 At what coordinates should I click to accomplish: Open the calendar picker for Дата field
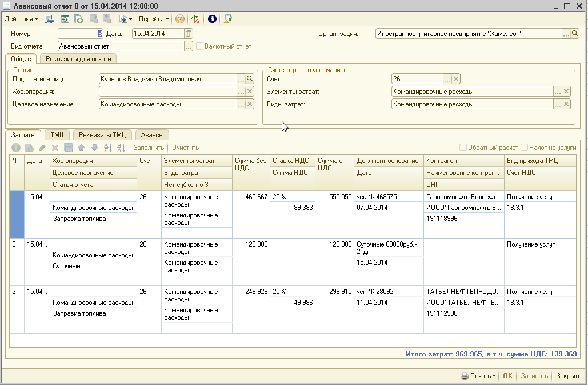[x=189, y=34]
